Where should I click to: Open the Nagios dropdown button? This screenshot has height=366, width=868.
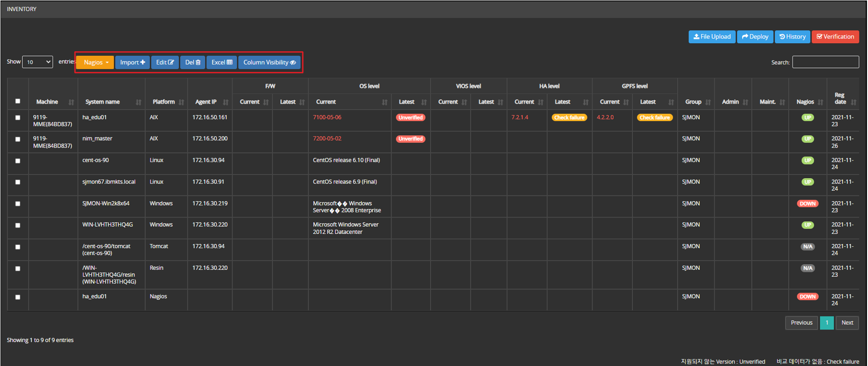[95, 62]
